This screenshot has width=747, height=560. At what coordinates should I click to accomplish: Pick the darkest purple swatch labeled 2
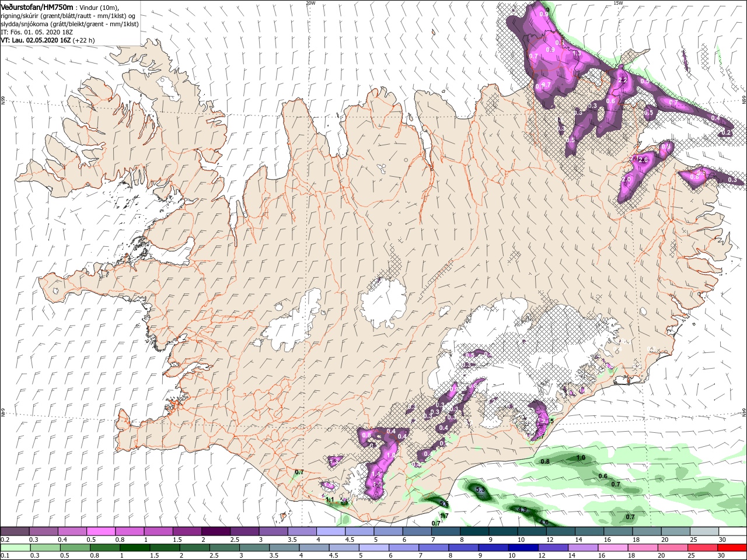215,531
